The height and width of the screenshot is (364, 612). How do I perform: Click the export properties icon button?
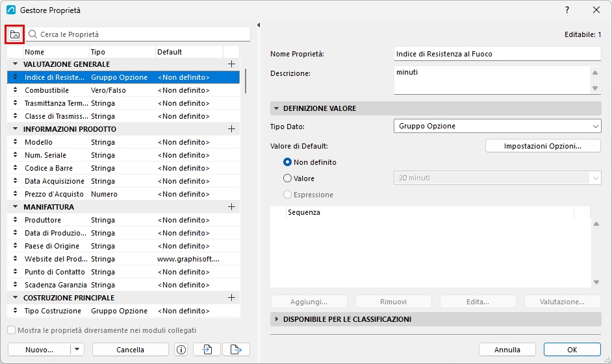pos(236,350)
